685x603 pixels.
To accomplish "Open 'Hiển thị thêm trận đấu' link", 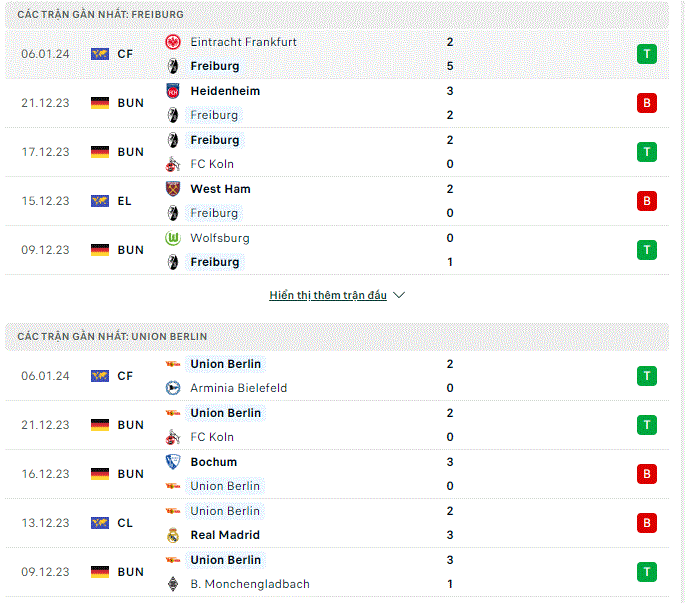I will click(328, 295).
